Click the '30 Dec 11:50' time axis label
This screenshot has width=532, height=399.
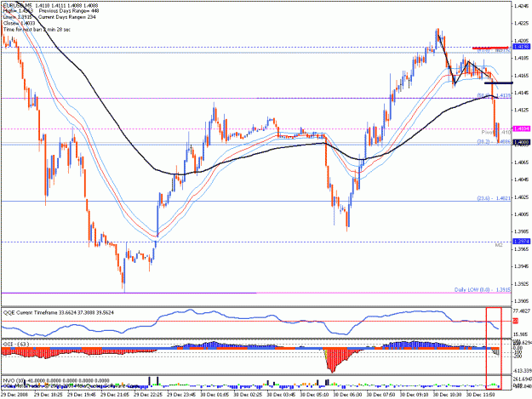click(x=480, y=395)
